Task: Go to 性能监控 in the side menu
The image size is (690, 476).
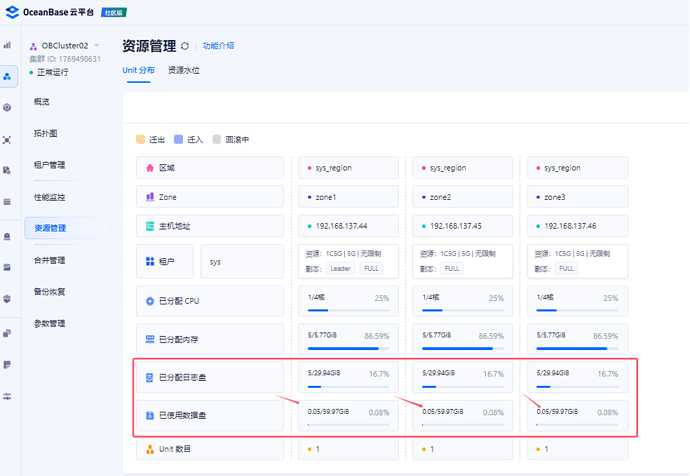Action: 50,197
